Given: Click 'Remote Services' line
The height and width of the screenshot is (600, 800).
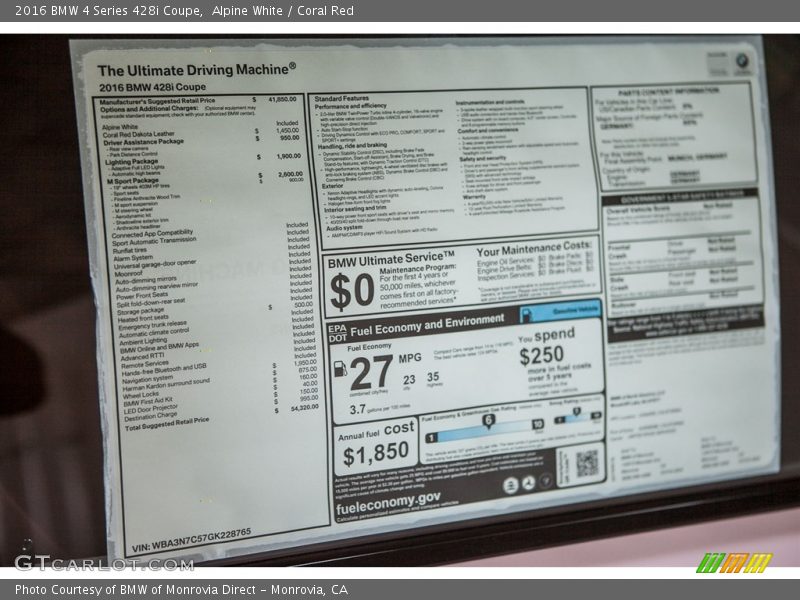Looking at the screenshot, I should (145, 364).
